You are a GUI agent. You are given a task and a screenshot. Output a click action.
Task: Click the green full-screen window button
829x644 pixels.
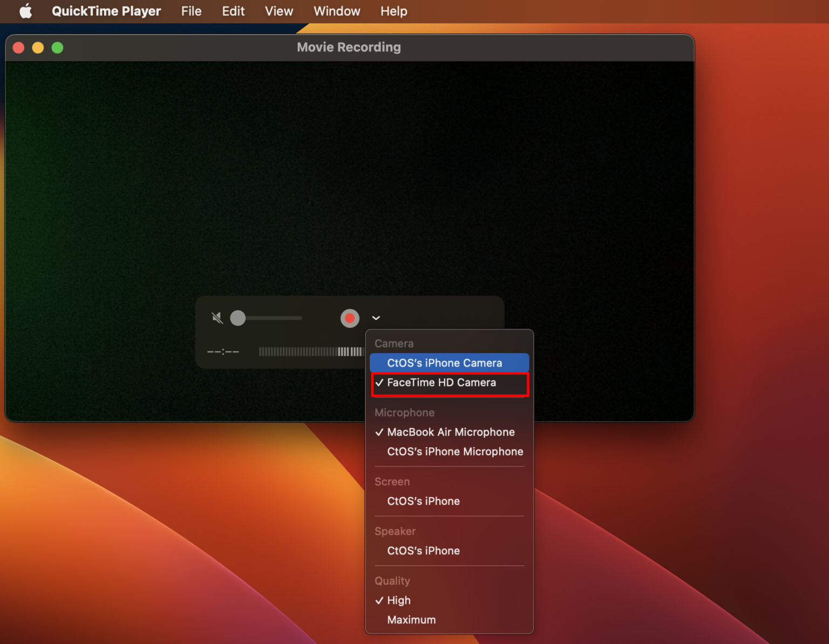pos(57,48)
